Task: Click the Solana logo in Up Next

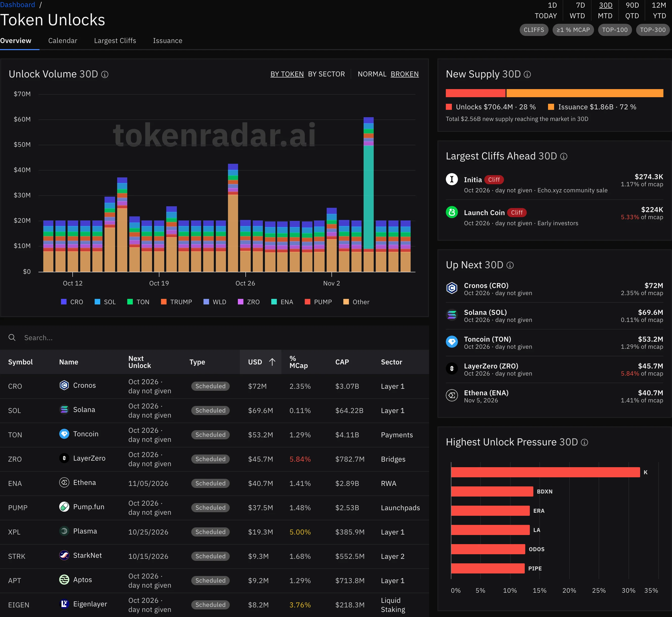Action: click(x=452, y=315)
